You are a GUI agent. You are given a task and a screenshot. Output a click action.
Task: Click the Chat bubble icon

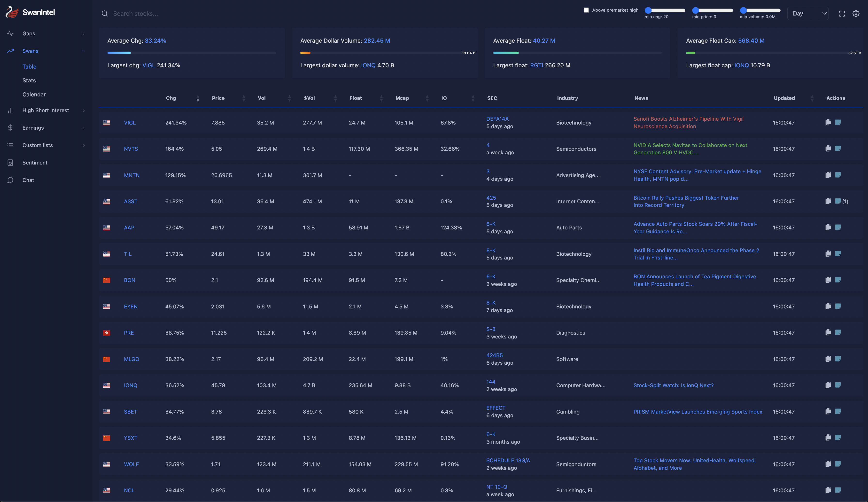tap(10, 180)
